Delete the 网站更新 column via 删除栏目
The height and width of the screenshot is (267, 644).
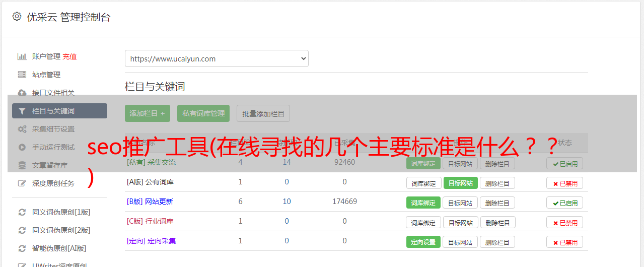coord(497,203)
